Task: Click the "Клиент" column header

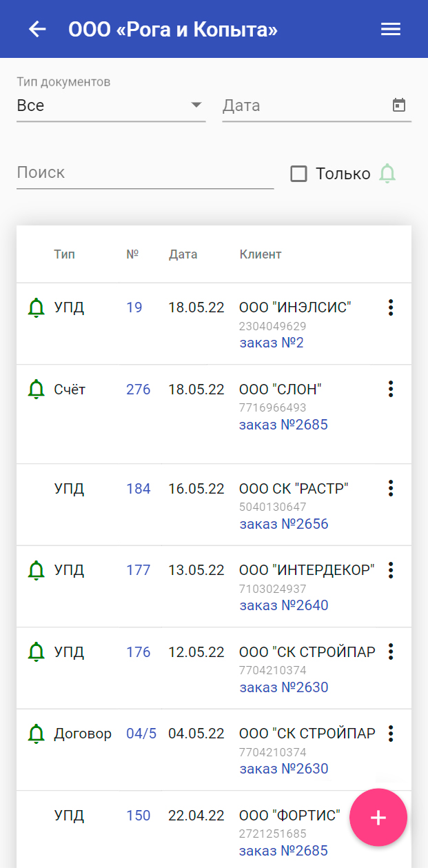Action: [x=261, y=254]
